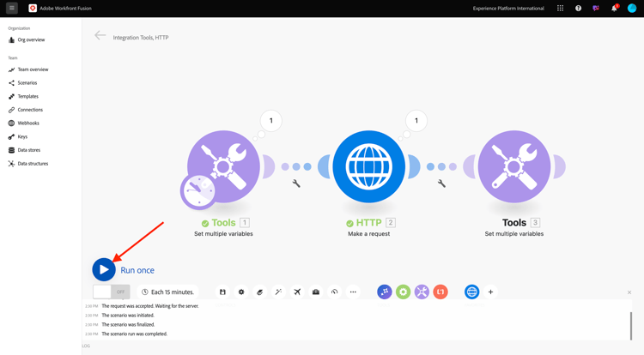Viewport: 644px width, 355px height.
Task: Click the 'Make a request' caption
Action: pyautogui.click(x=369, y=233)
